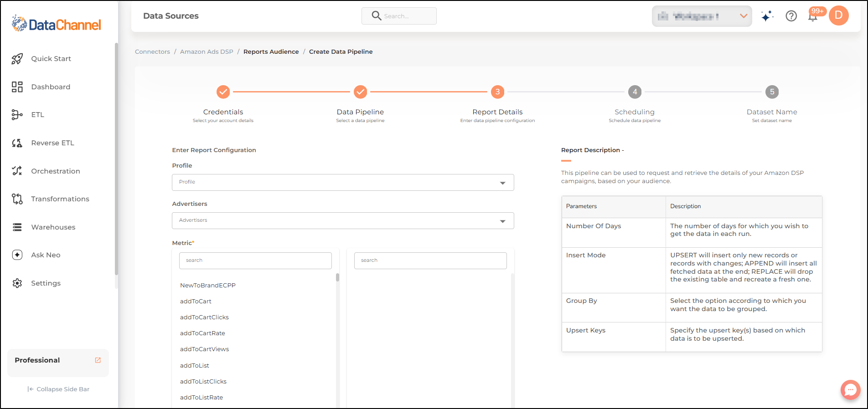Click Upsert Keys parameter cell
This screenshot has width=868, height=409.
[x=614, y=337]
